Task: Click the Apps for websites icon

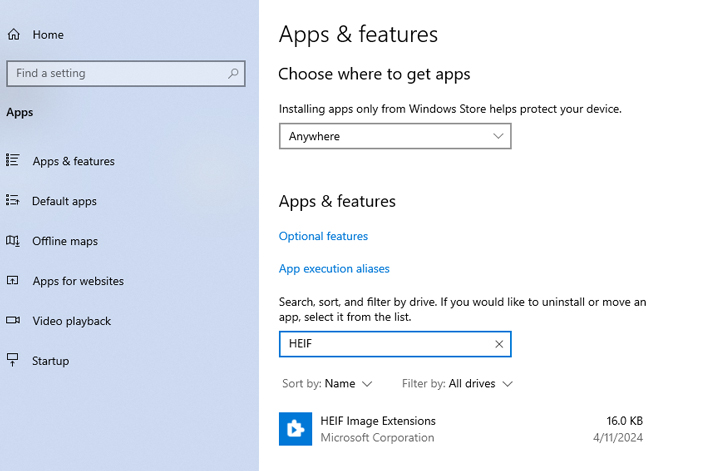Action: (x=13, y=281)
